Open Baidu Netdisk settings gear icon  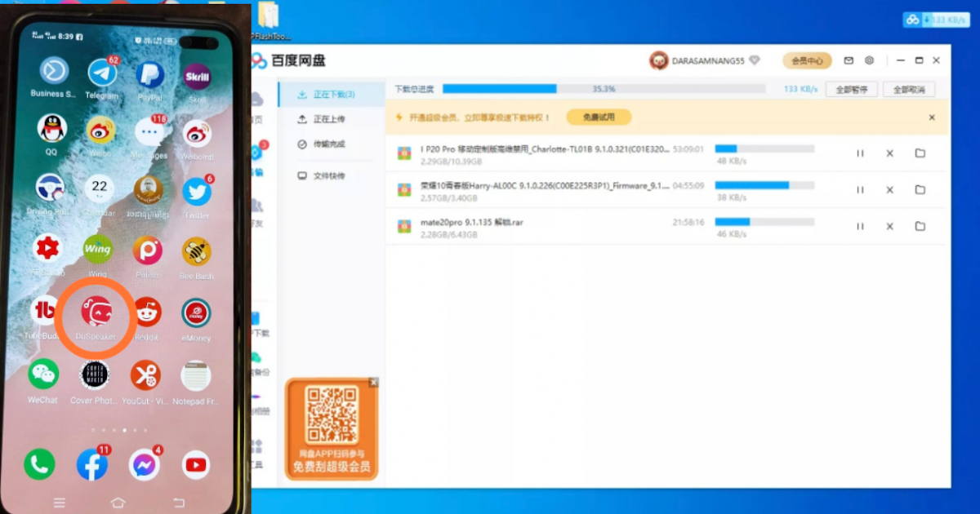(x=870, y=60)
